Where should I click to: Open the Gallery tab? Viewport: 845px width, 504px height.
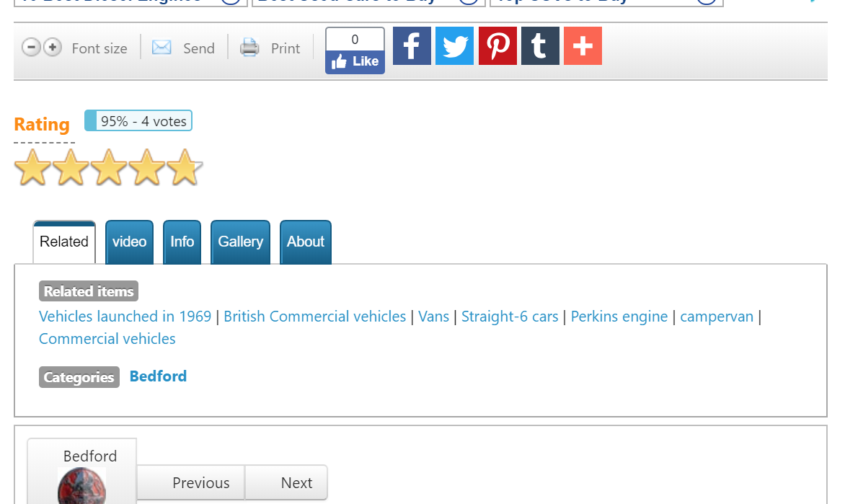[240, 242]
